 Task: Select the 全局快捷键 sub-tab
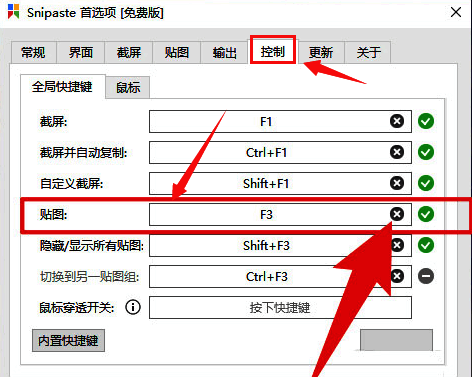(x=62, y=87)
